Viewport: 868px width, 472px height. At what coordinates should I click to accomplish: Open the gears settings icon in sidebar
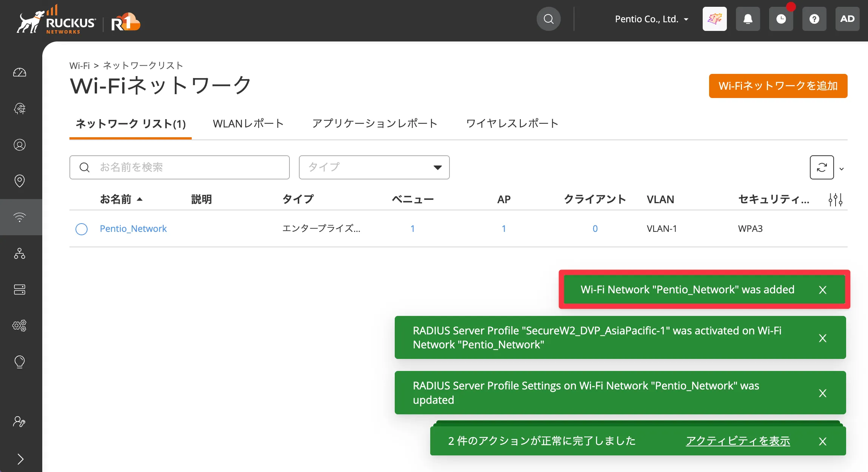click(x=20, y=326)
